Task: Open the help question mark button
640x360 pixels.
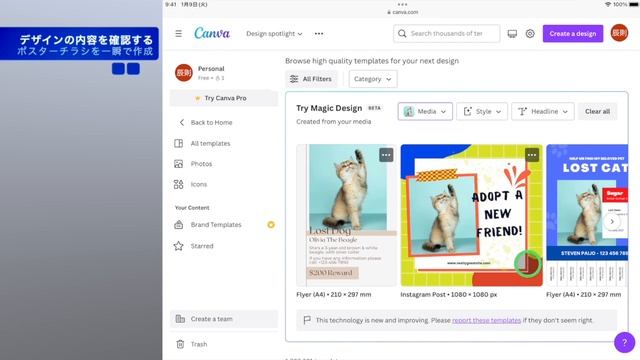Action: pos(624,342)
